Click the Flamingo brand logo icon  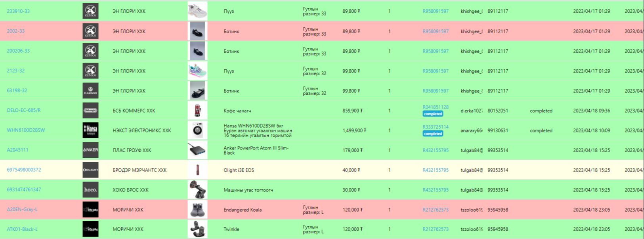[90, 91]
